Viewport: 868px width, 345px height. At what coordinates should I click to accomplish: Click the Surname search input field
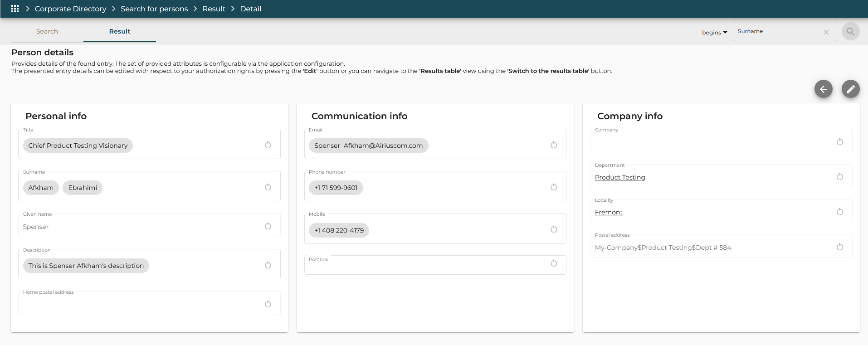pos(778,32)
